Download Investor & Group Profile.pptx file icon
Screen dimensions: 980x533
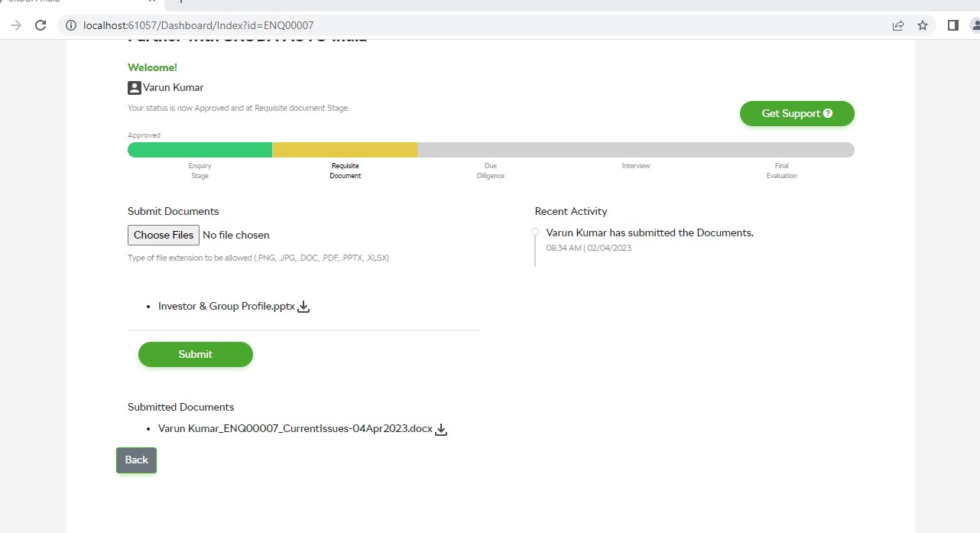pos(303,307)
